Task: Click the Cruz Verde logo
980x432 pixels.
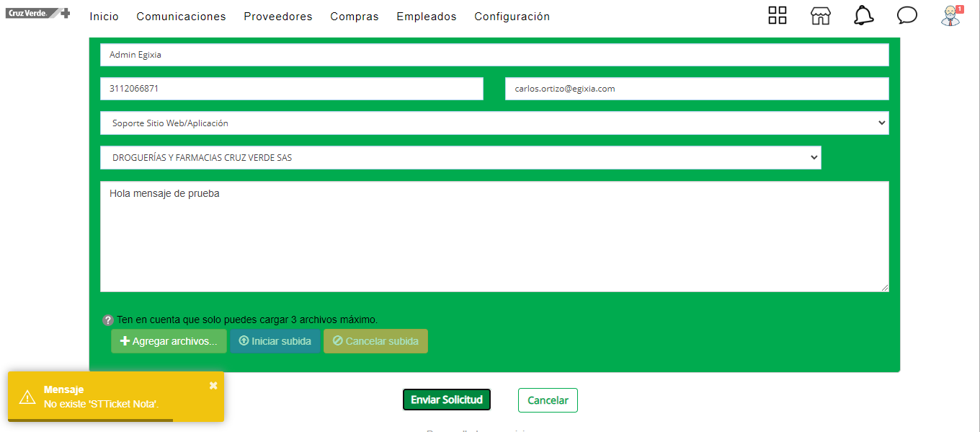Action: click(x=37, y=13)
